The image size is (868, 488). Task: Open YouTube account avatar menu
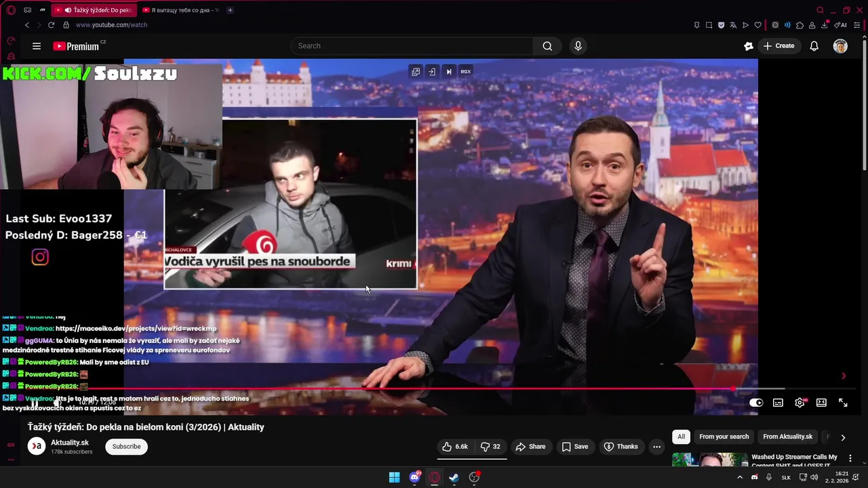840,46
